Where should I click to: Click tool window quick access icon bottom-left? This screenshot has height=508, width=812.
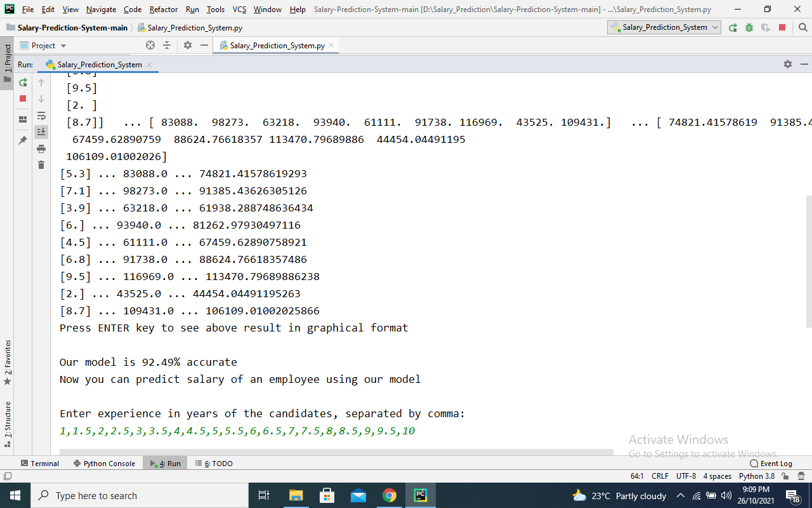click(x=7, y=476)
